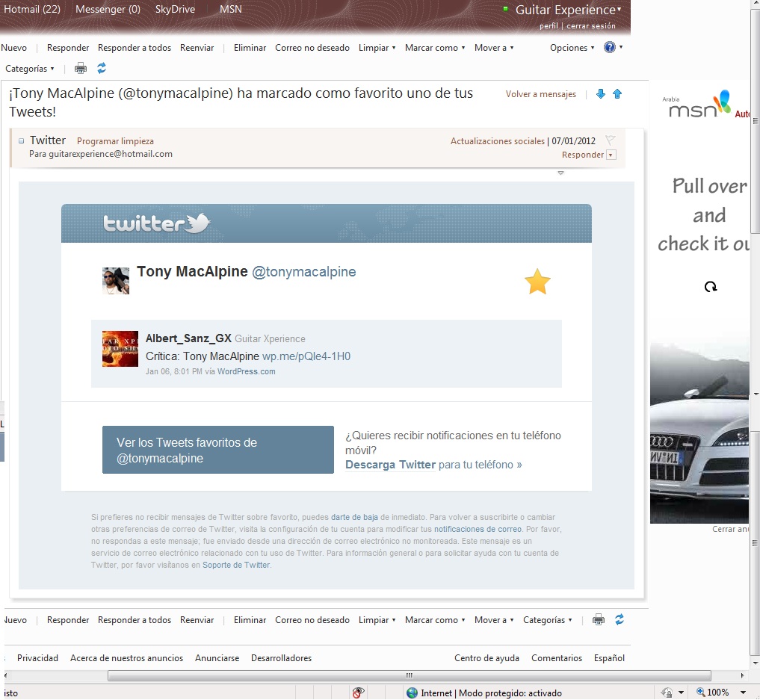Screen dimensions: 760x700
Task: Click the print icon in top toolbar
Action: pos(81,69)
